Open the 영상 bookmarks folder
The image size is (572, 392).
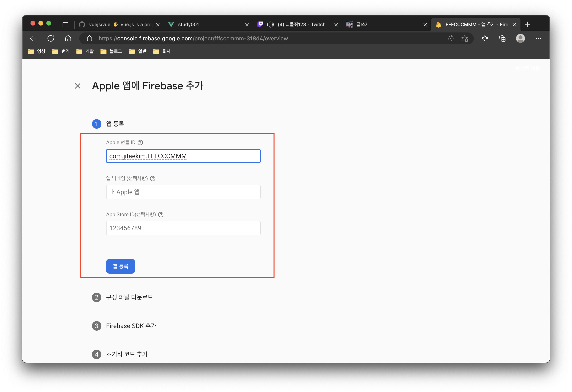pos(37,51)
